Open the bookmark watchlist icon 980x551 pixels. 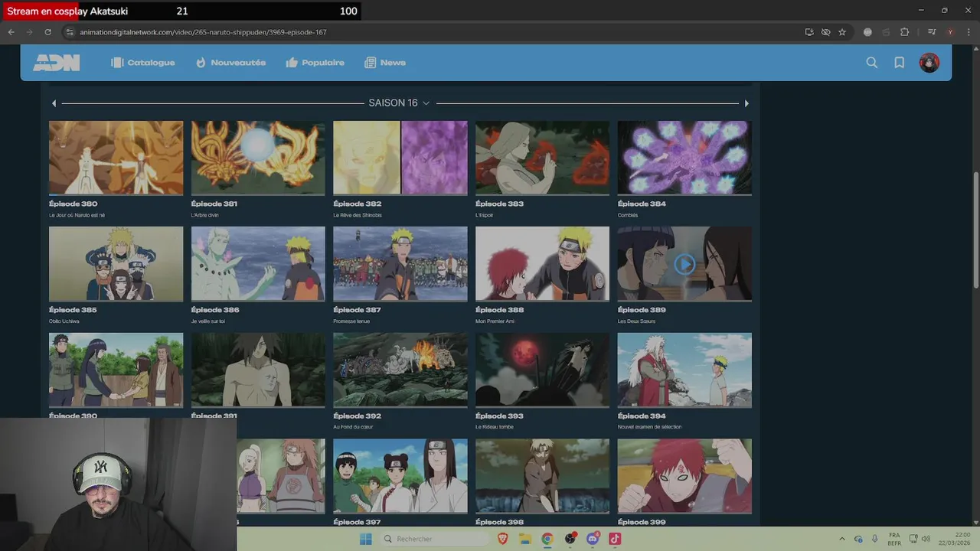[x=900, y=63]
